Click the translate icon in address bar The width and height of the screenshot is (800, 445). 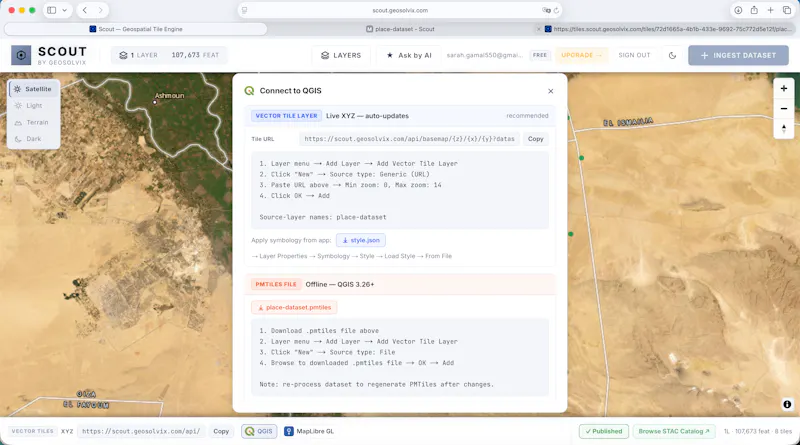coord(546,10)
